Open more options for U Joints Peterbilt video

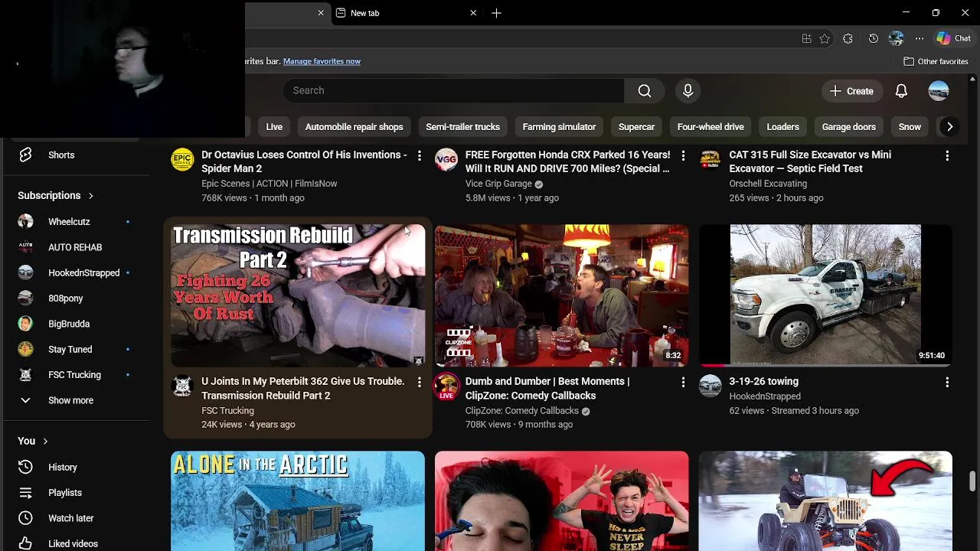tap(419, 382)
